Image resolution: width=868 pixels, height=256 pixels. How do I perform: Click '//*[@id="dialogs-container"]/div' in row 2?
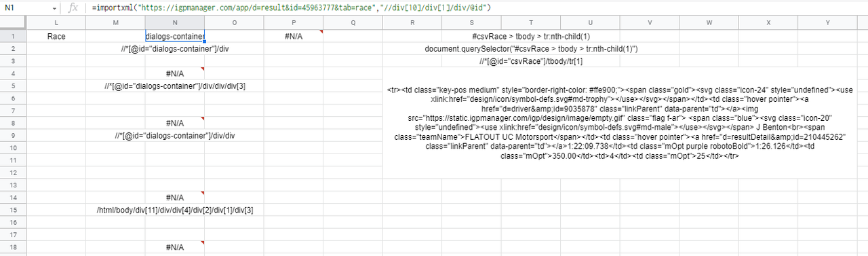[175, 49]
